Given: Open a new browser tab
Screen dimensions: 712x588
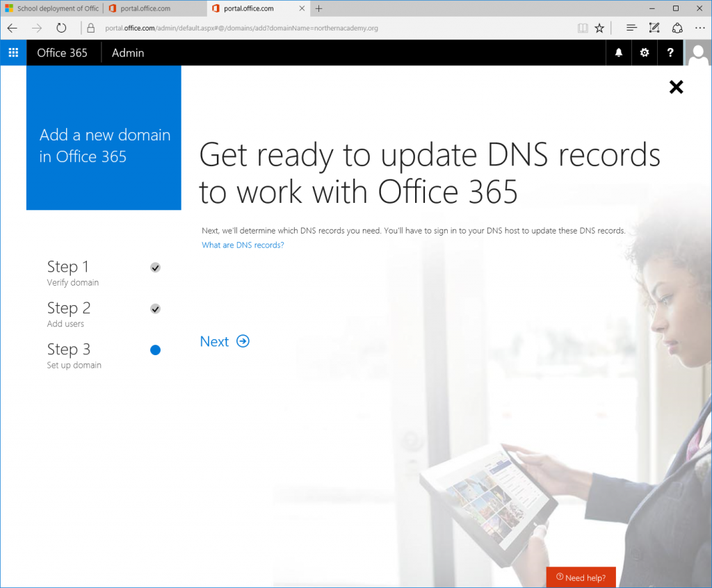Looking at the screenshot, I should (318, 8).
